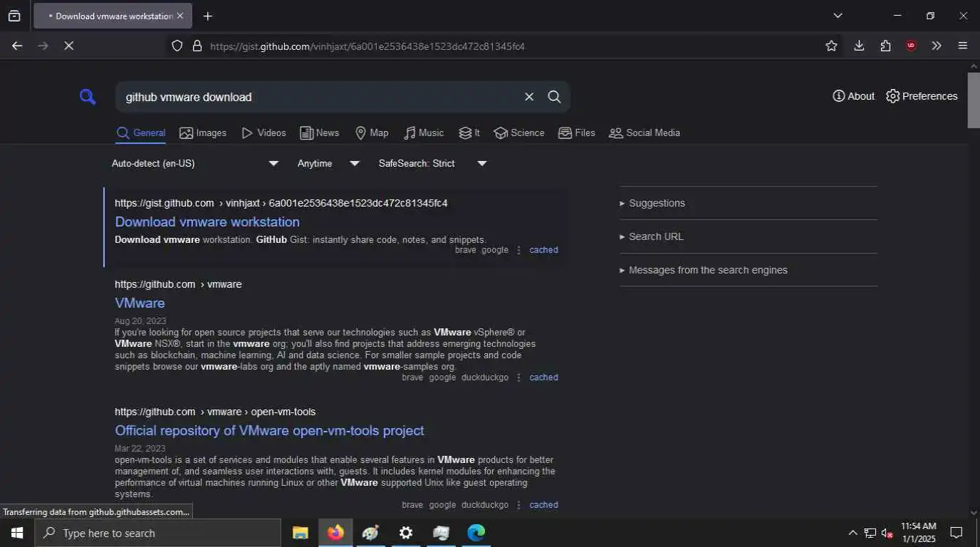Open the Downloads panel
The width and height of the screenshot is (980, 547).
click(859, 46)
